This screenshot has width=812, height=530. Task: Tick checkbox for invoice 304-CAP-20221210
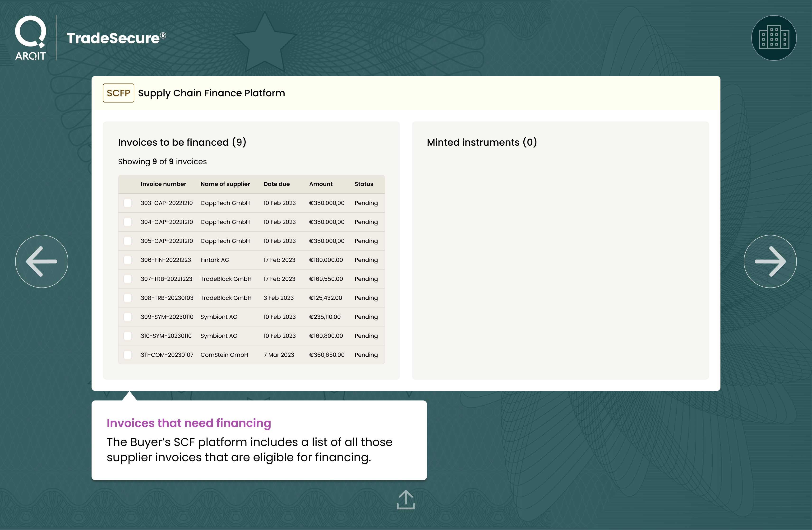coord(128,222)
